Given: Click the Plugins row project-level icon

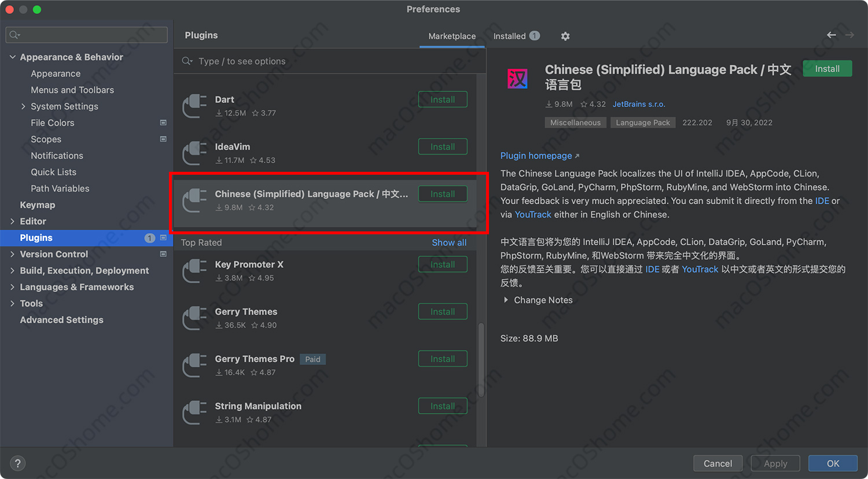Looking at the screenshot, I should [163, 238].
